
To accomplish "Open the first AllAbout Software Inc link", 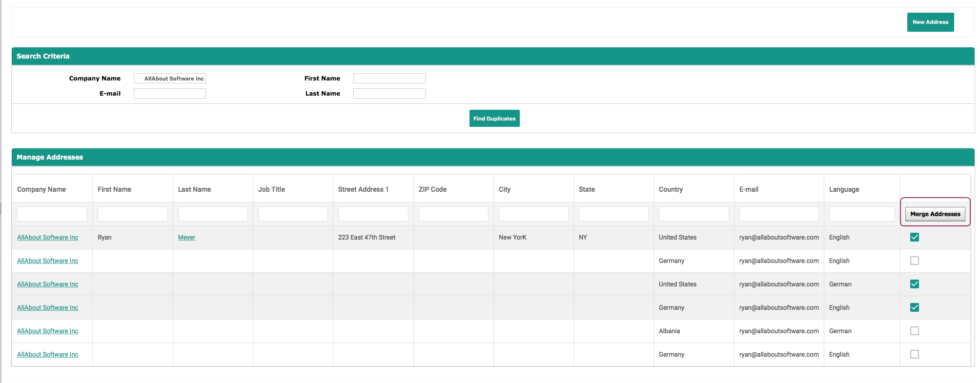I will tap(47, 238).
